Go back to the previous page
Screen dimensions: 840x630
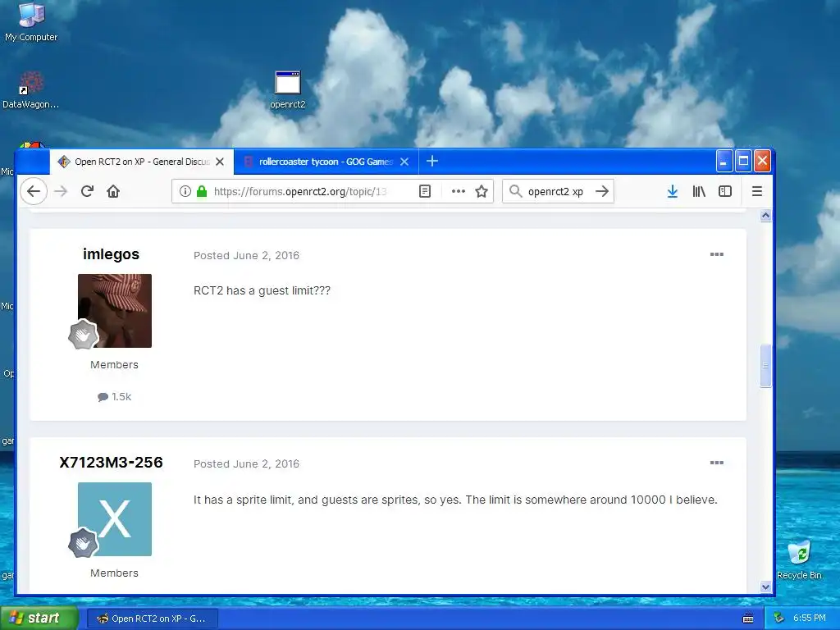[34, 191]
